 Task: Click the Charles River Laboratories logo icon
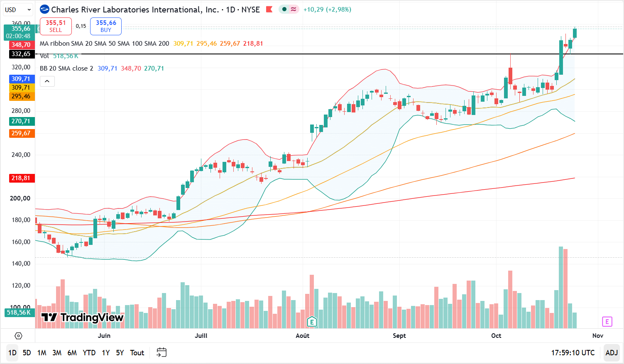44,10
